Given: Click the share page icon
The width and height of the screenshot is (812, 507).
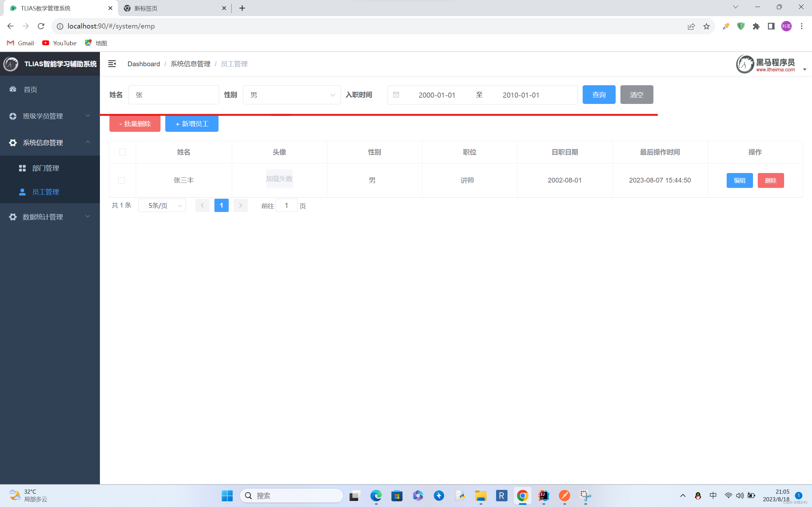Looking at the screenshot, I should click(x=691, y=26).
